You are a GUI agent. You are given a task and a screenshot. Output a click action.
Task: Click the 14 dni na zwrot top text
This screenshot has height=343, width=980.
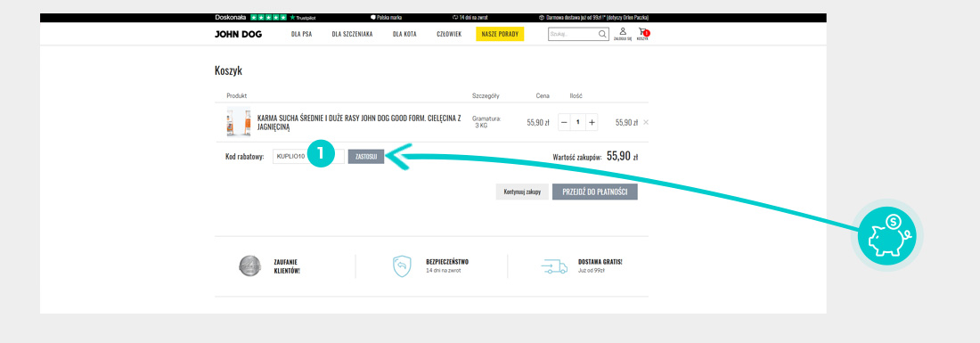(x=472, y=18)
